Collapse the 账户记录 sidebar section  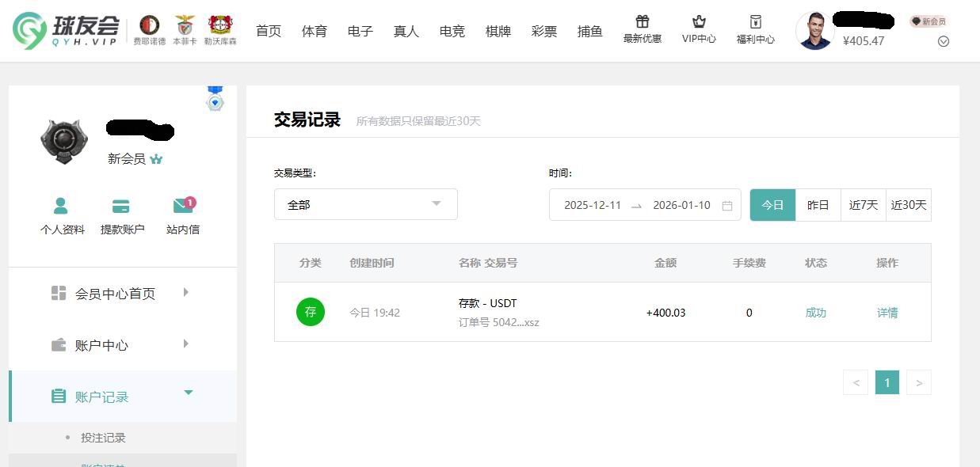pyautogui.click(x=123, y=397)
